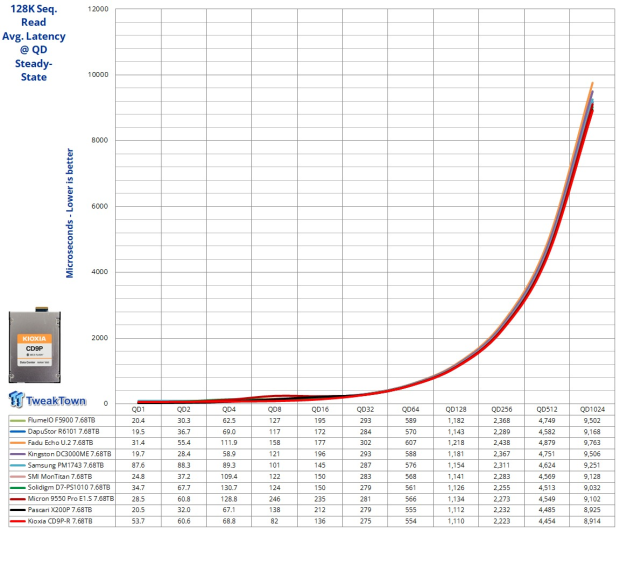620x568 pixels.
Task: Click the QD2 column header
Action: pyautogui.click(x=183, y=409)
